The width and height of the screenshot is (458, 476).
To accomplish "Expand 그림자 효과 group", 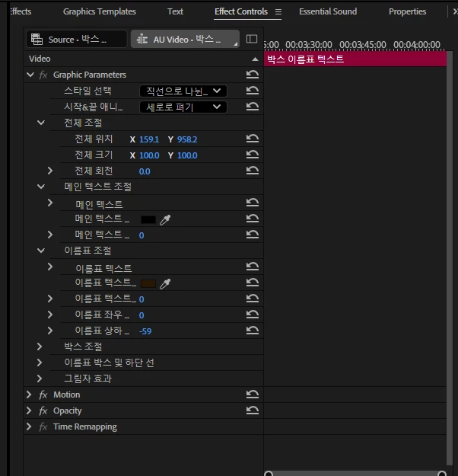I will tap(40, 379).
